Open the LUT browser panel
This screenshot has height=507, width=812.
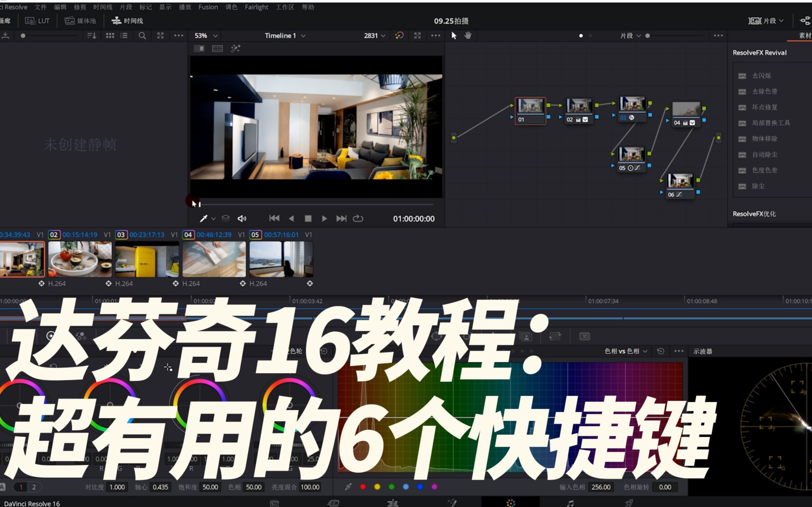click(x=37, y=21)
